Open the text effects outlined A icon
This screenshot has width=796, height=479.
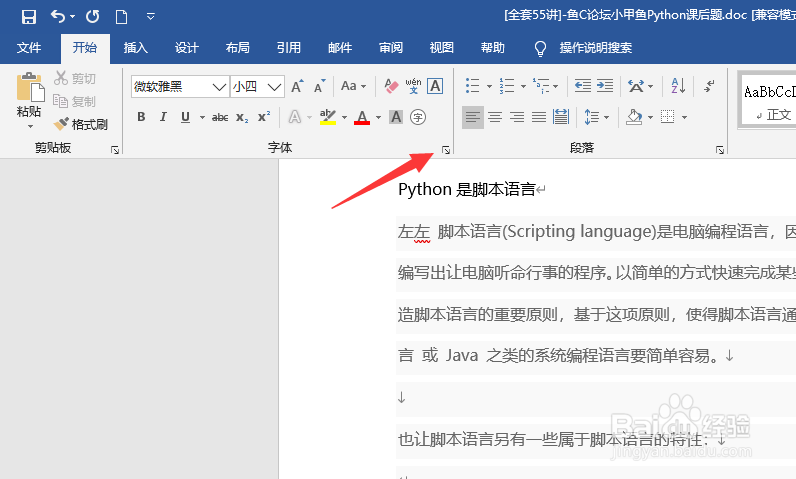click(x=294, y=117)
